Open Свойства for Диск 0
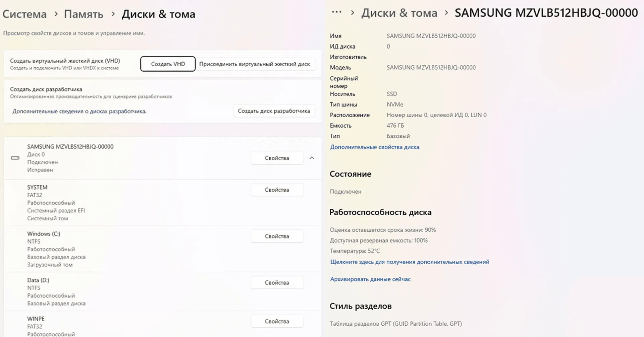This screenshot has height=337, width=644. point(277,158)
